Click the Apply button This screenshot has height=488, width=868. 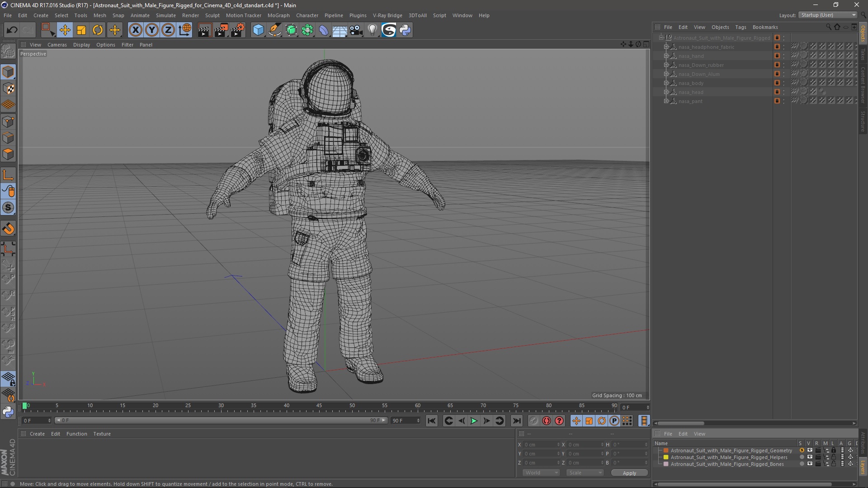(629, 473)
